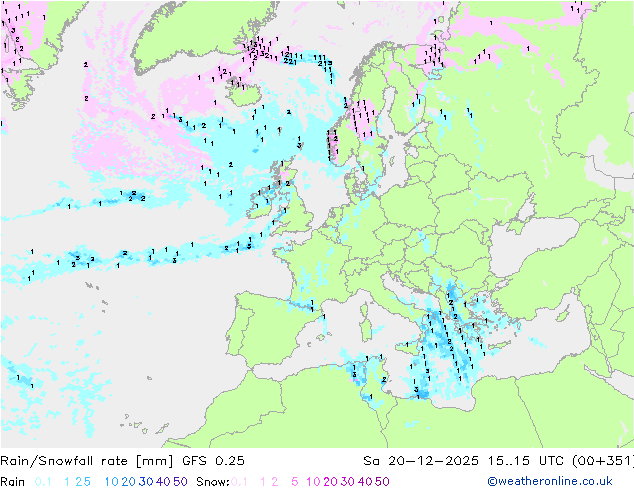Click the 'Rain/Snowfall rate [mm]' title text
This screenshot has width=634, height=490.
click(87, 461)
